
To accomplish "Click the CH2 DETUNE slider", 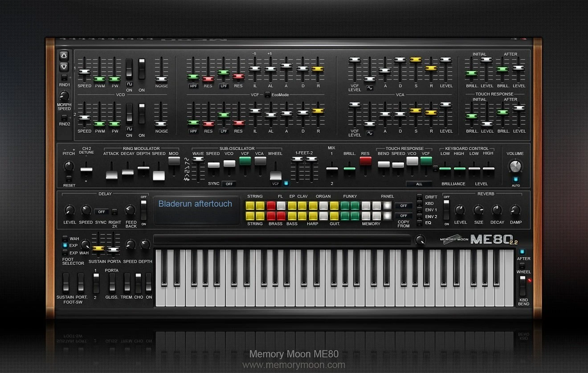I will coord(86,169).
